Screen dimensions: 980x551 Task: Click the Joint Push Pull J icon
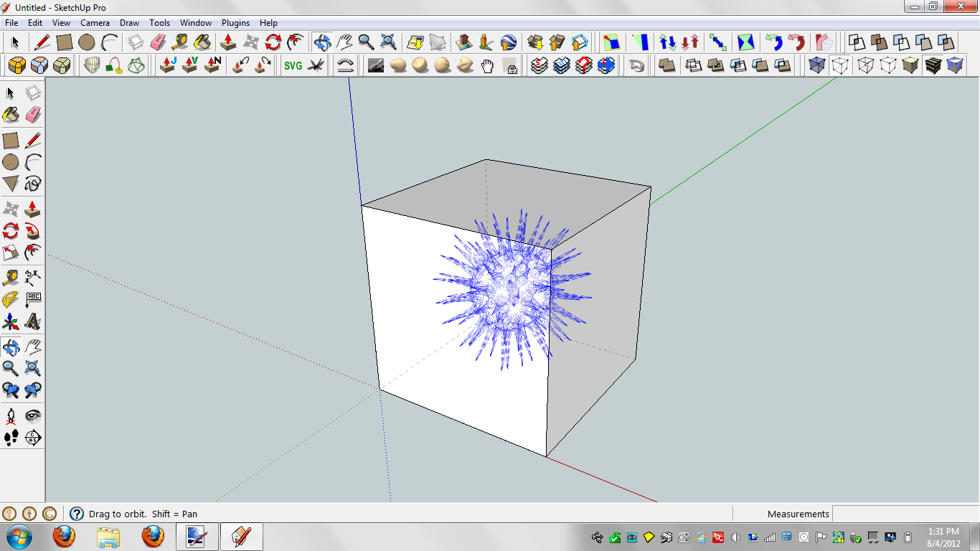168,65
